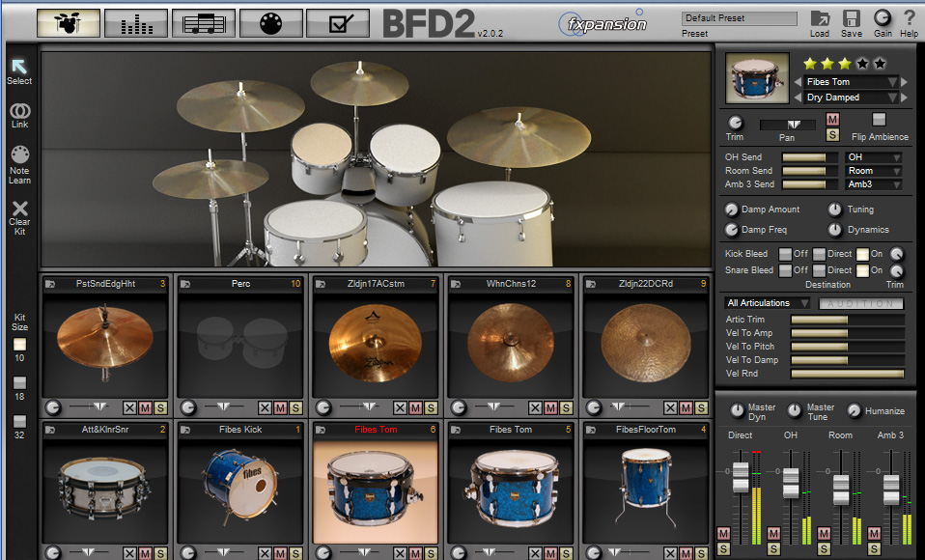Select the PstSndEdgHht hi-hat slot
Screen dimensions: 925x560
point(105,344)
